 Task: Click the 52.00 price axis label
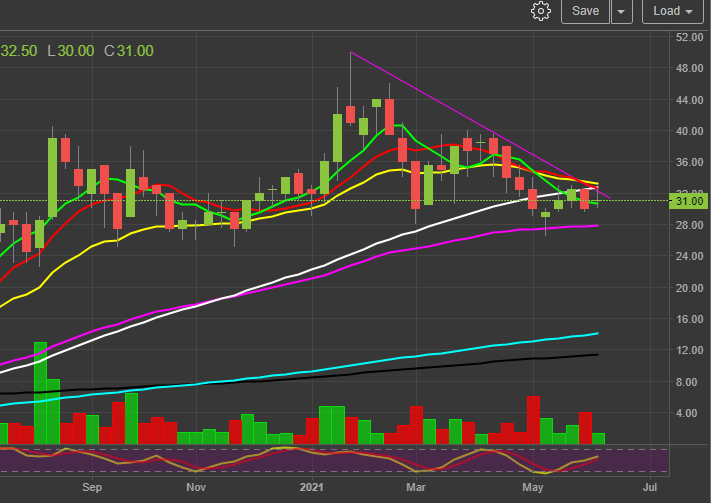tap(689, 37)
